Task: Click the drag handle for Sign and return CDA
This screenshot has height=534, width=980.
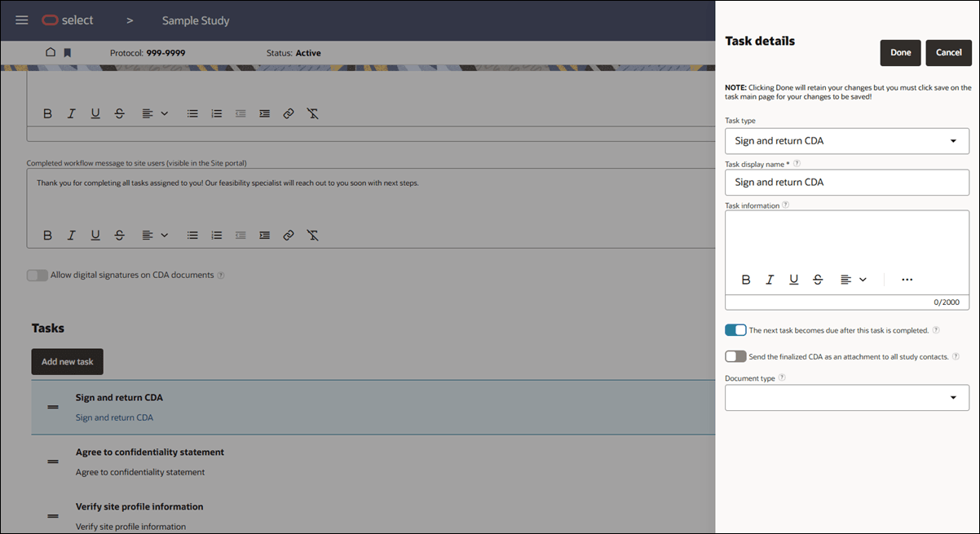Action: (53, 407)
